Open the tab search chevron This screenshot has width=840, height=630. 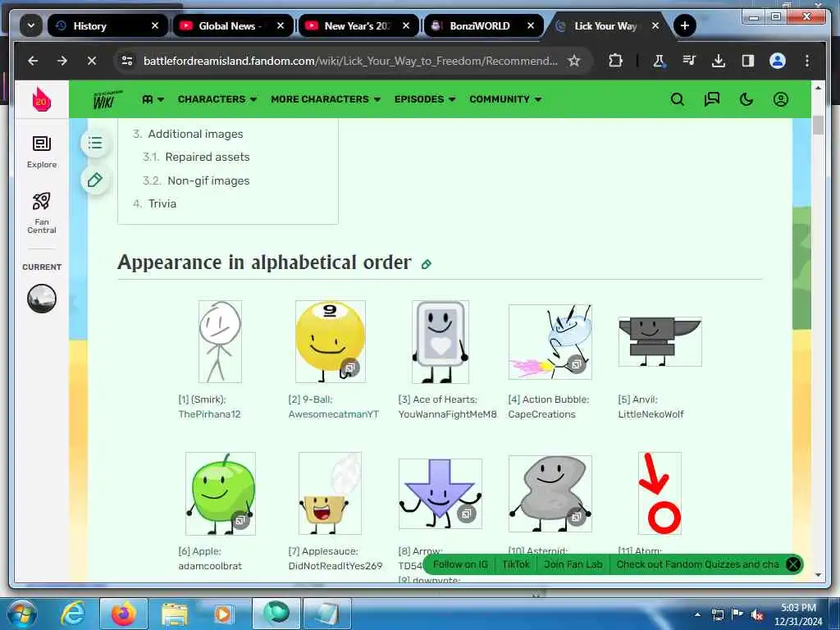point(31,25)
